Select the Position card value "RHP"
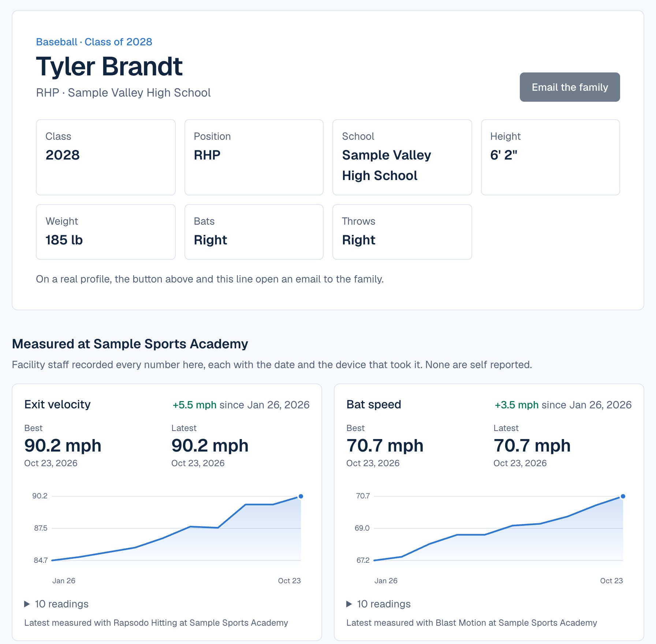 (x=207, y=155)
